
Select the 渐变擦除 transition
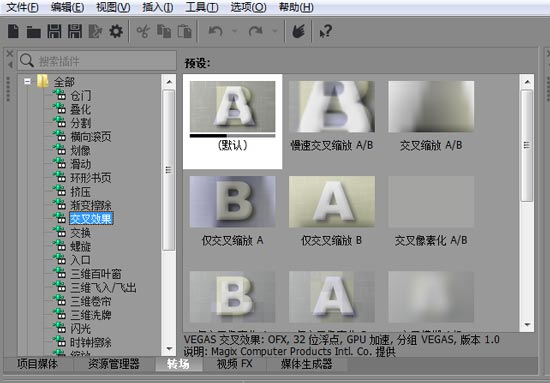90,205
